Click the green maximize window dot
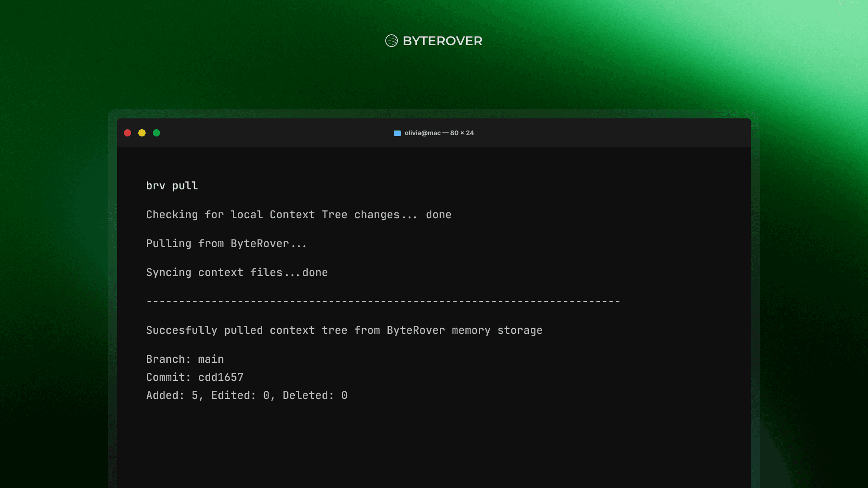 click(156, 133)
